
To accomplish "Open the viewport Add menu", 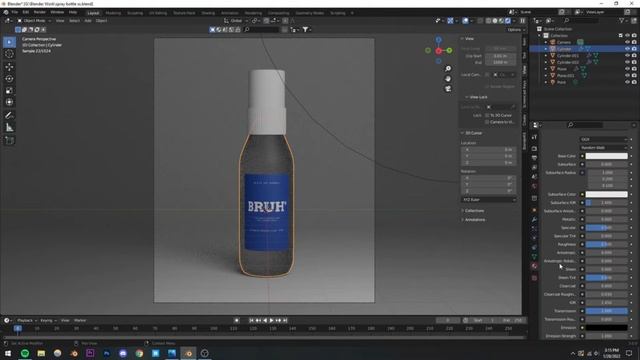I will pyautogui.click(x=88, y=20).
